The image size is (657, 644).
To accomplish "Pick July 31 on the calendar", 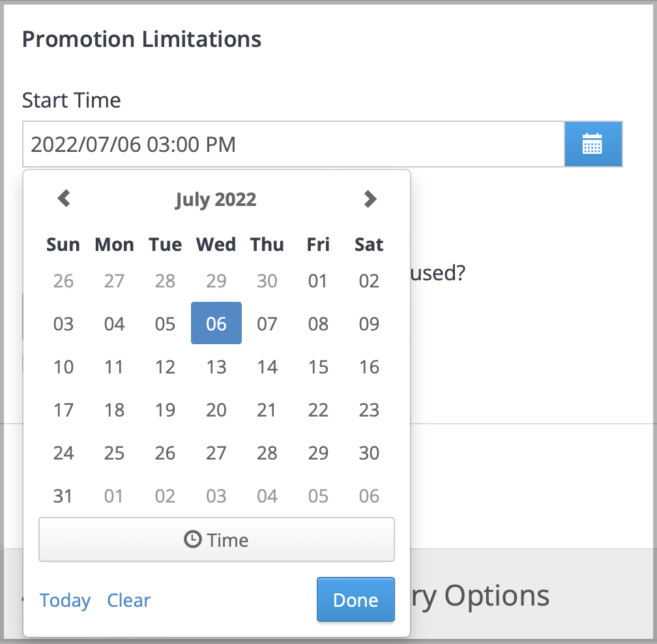I will 63,496.
